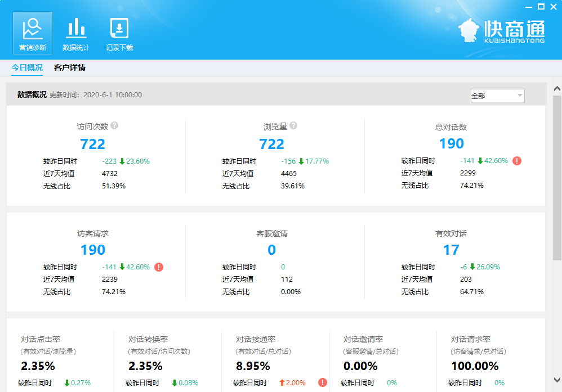Click the 190 总对话数 value
The height and width of the screenshot is (392, 562).
point(451,144)
